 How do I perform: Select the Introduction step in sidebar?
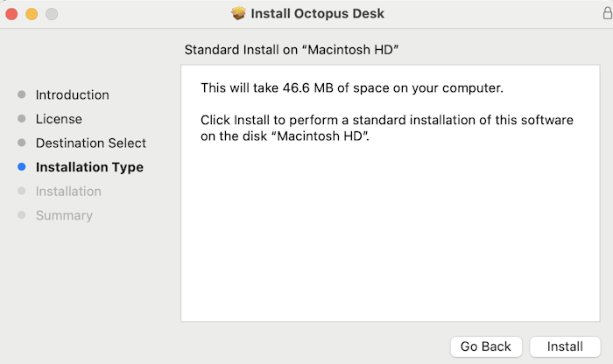click(x=73, y=94)
